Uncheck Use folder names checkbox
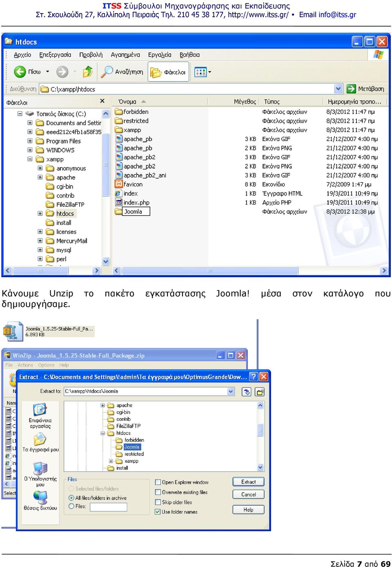Viewport: 392px width, 567px height. coord(158,512)
